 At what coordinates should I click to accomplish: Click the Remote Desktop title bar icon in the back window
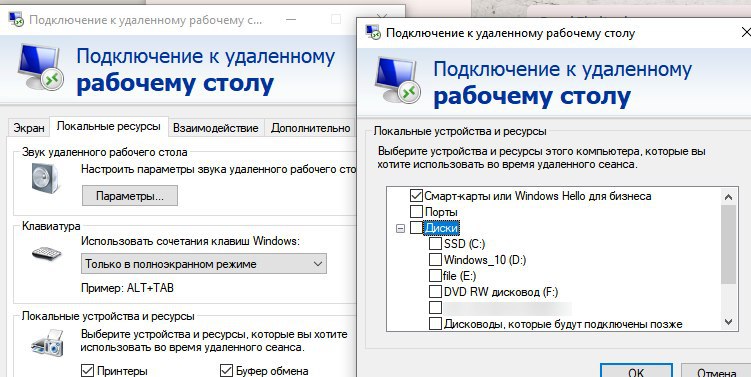point(16,20)
